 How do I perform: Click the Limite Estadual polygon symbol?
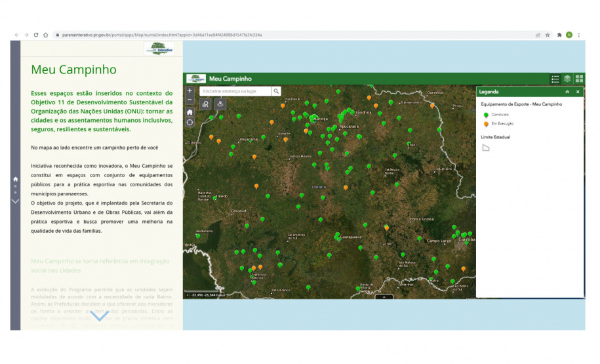[486, 148]
